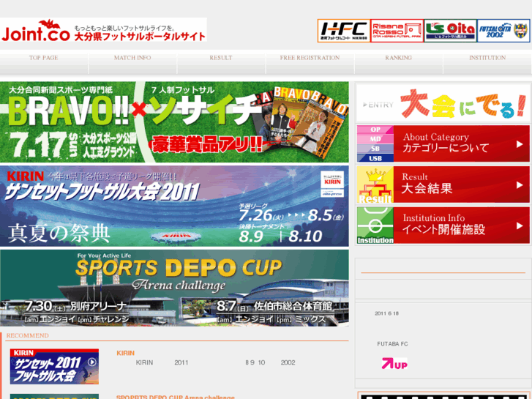Image resolution: width=532 pixels, height=399 pixels.
Task: Open the orange KIRIN recommend link
Action: click(126, 353)
